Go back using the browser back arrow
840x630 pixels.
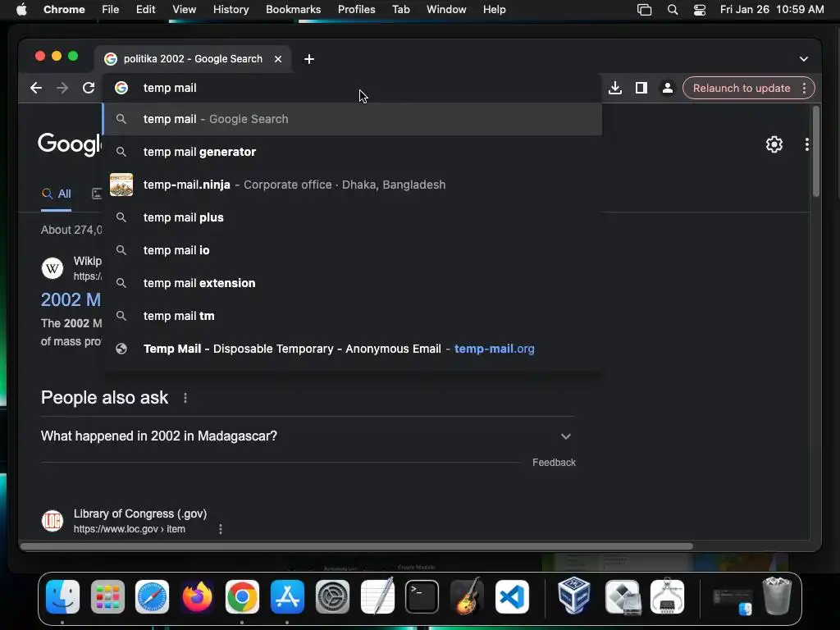[x=36, y=88]
